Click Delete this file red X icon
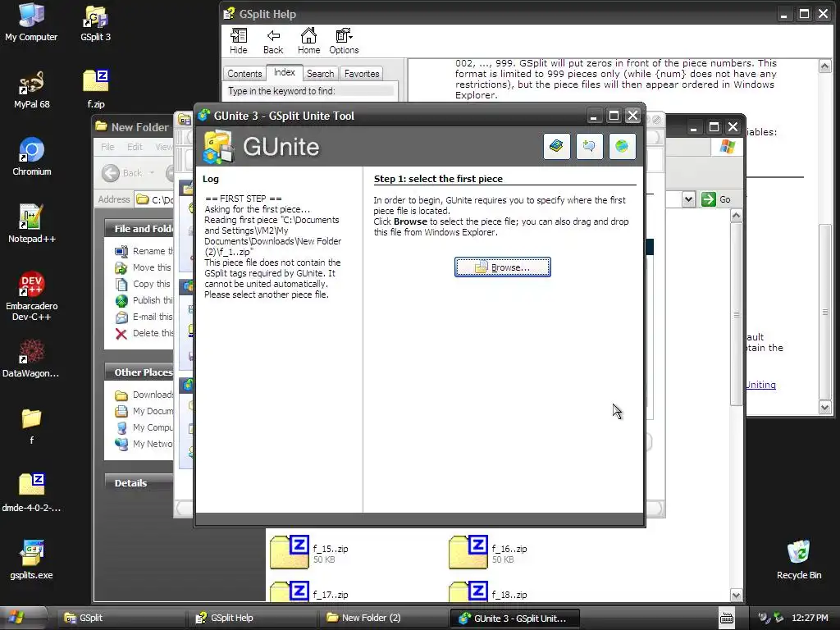This screenshot has height=630, width=840. (121, 334)
